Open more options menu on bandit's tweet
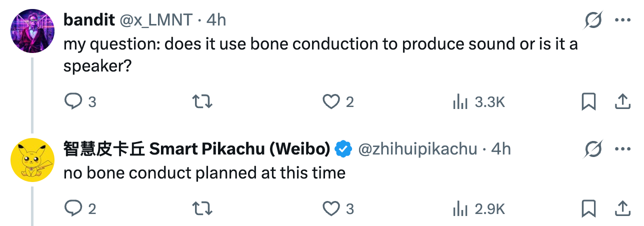This screenshot has height=226, width=644. click(x=622, y=20)
